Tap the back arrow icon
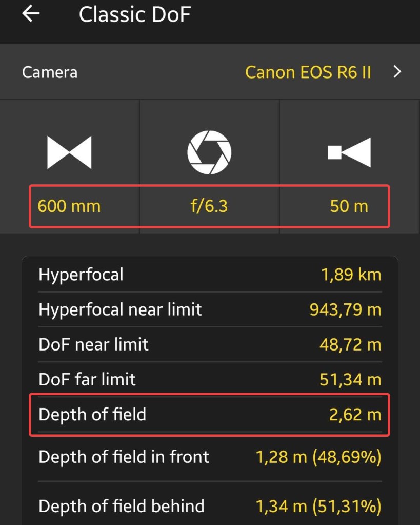The height and width of the screenshot is (525, 420). pyautogui.click(x=31, y=14)
